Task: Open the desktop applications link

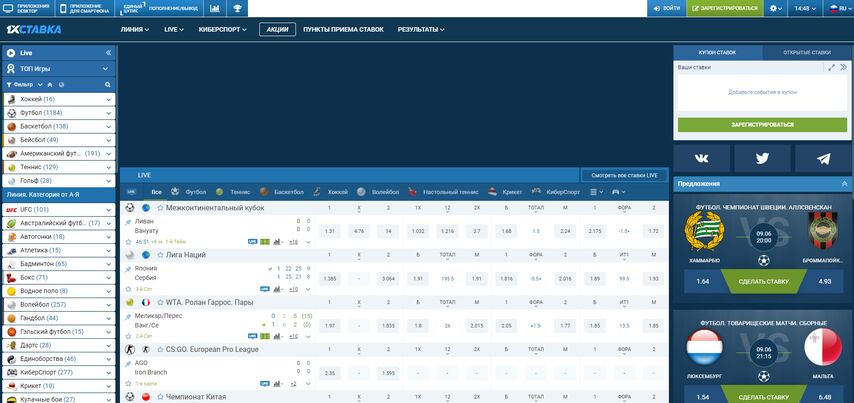Action: (27, 8)
